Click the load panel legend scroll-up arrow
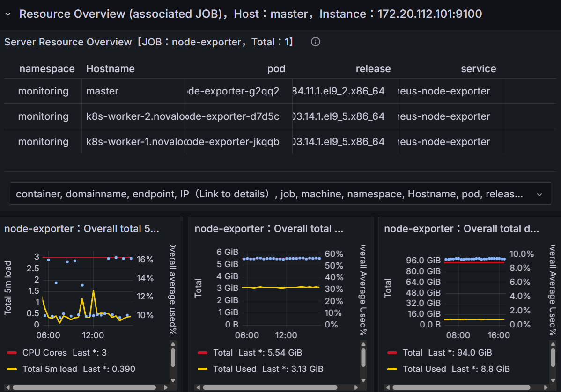 [x=173, y=344]
